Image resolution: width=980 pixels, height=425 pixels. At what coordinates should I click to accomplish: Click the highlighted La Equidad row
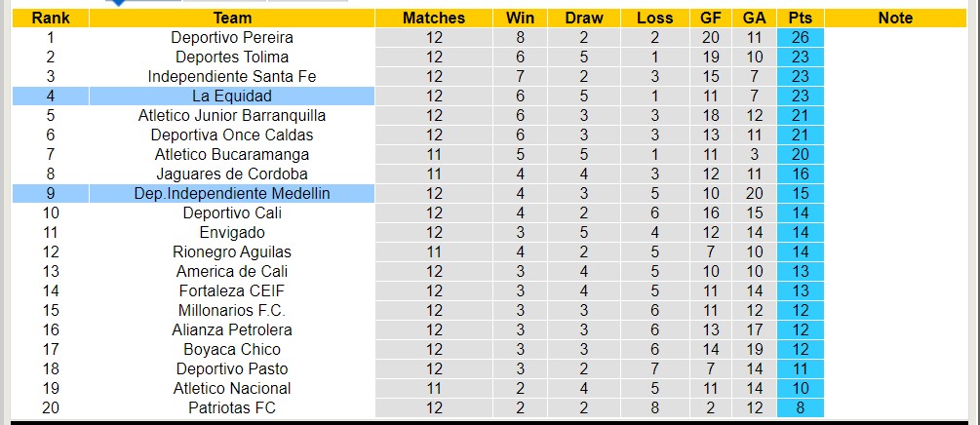(x=232, y=96)
